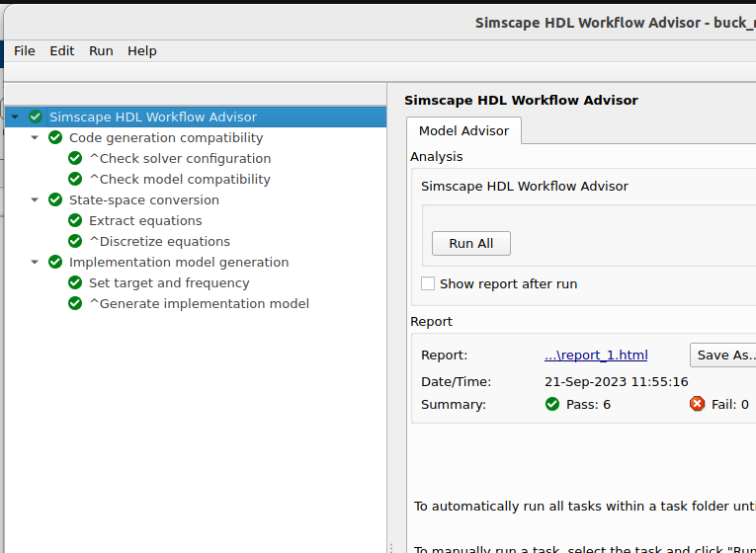Click the green Pass summary icon
Viewport: 756px width, 553px height.
tap(552, 404)
